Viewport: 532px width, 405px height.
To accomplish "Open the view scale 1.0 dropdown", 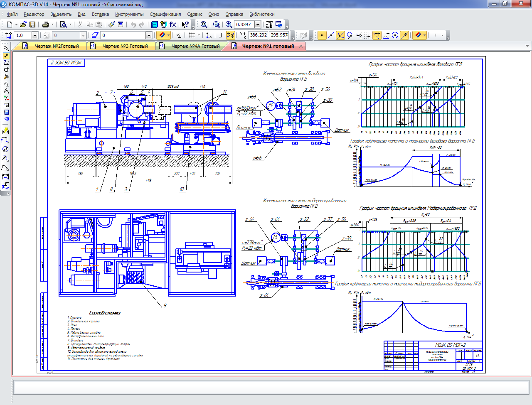I will 35,35.
